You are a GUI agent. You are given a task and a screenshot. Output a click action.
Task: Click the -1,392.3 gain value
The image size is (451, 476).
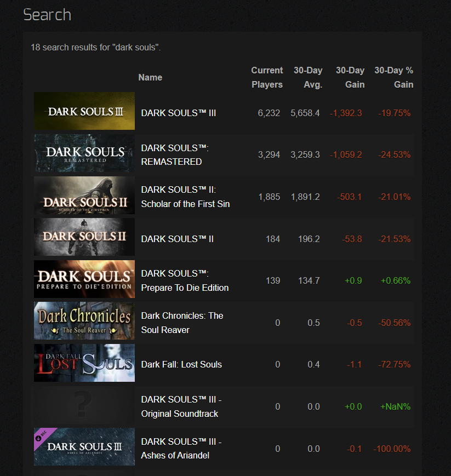coord(346,113)
